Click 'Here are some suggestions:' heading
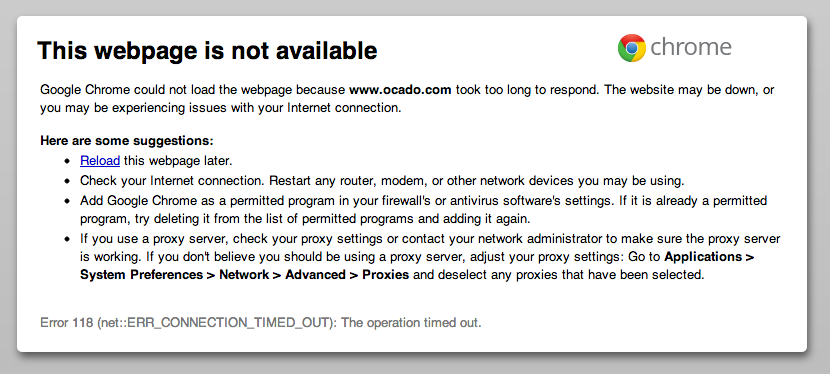 127,141
